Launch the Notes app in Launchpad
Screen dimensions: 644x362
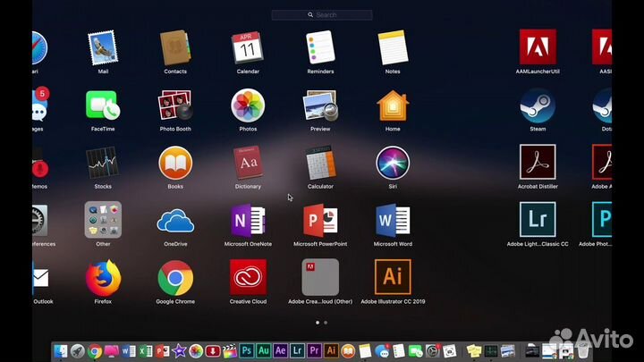click(393, 47)
